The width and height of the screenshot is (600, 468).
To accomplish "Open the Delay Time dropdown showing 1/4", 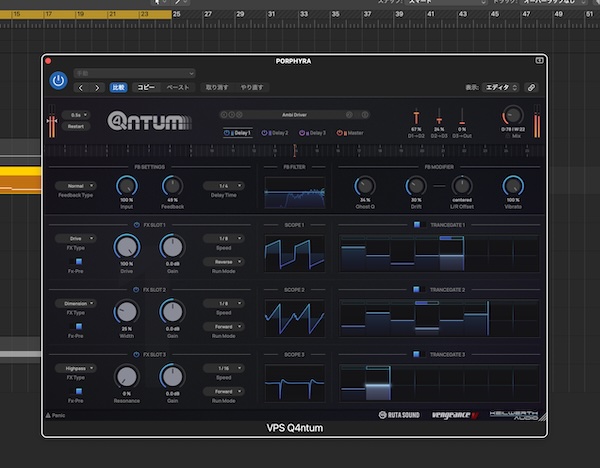I will 223,186.
